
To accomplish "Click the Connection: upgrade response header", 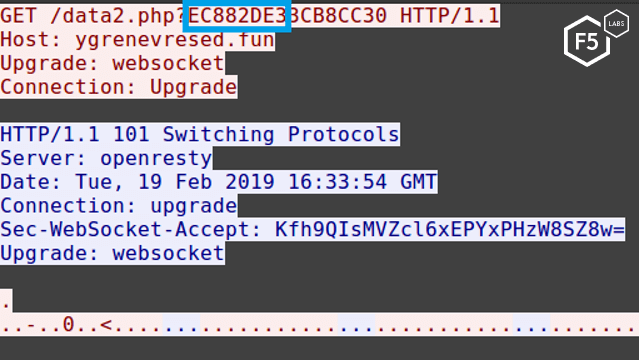I will point(119,205).
